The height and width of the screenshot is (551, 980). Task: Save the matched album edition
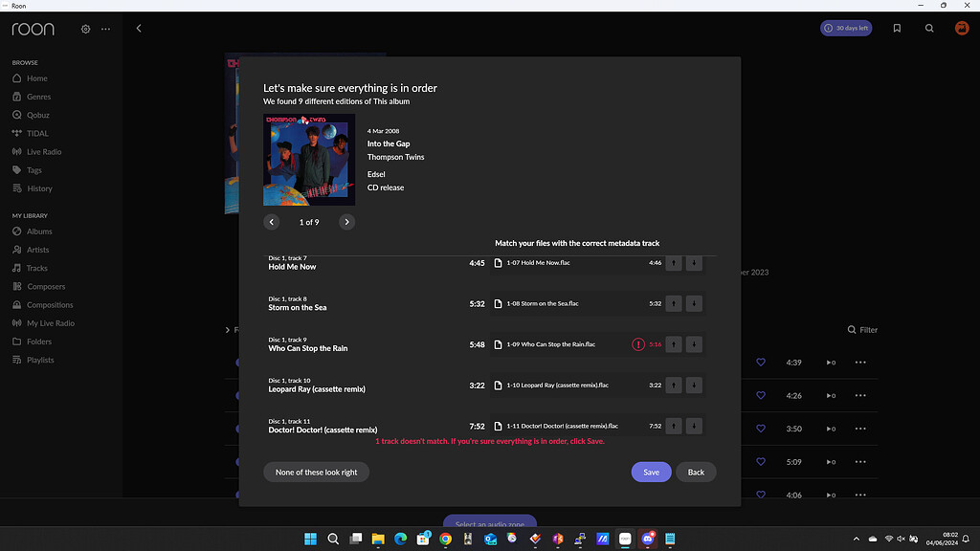tap(651, 472)
